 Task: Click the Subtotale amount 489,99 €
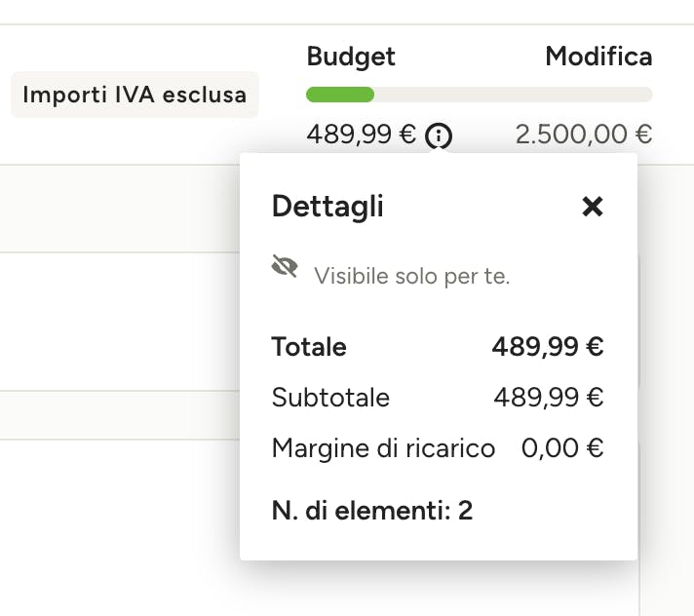[x=549, y=398]
